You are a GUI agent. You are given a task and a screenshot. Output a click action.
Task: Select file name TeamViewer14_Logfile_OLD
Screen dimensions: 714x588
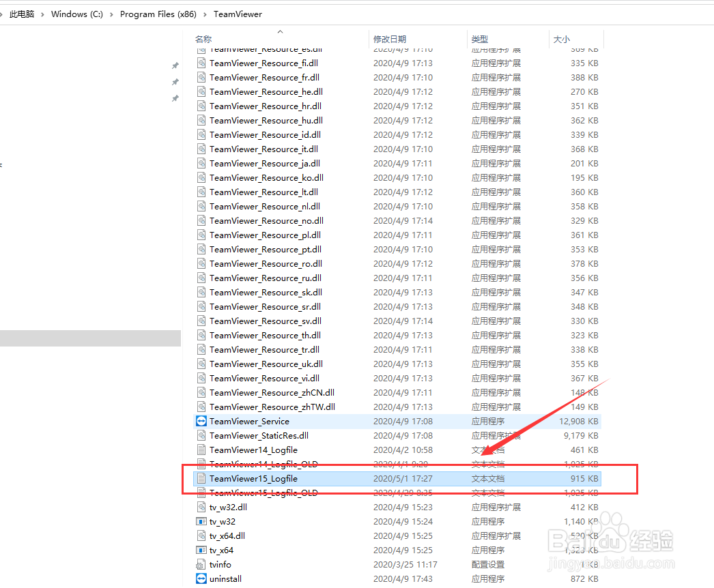pyautogui.click(x=263, y=465)
